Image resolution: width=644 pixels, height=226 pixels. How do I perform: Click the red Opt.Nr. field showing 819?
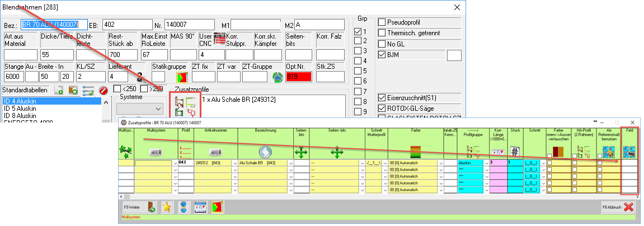pyautogui.click(x=299, y=77)
